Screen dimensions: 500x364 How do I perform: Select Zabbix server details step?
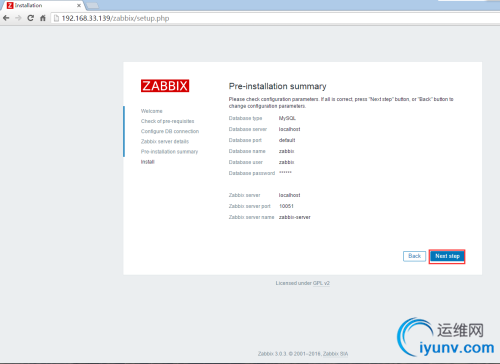point(165,141)
